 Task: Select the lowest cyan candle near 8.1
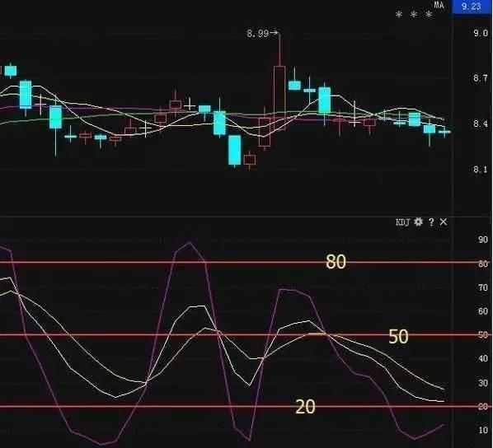(235, 150)
